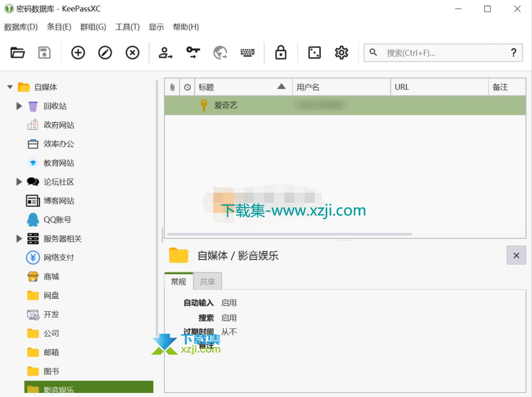The width and height of the screenshot is (532, 397).
Task: Select the 爱奇艺 entry row
Action: click(345, 105)
